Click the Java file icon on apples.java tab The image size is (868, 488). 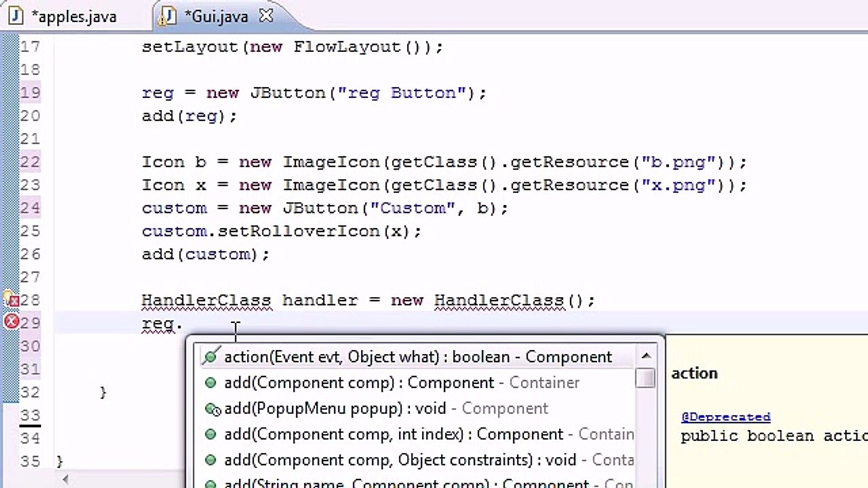16,16
